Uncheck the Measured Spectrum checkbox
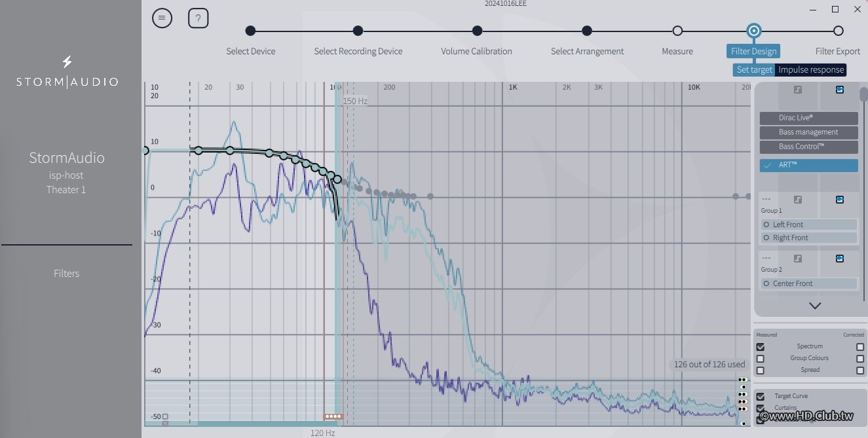 pyautogui.click(x=761, y=347)
